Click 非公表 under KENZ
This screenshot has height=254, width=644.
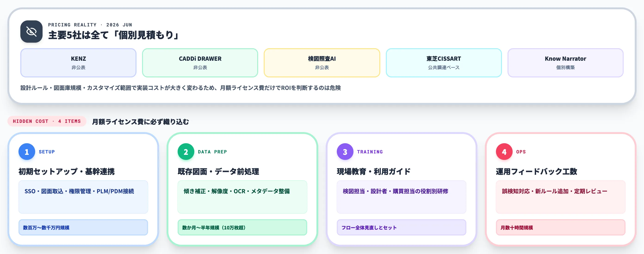[x=78, y=67]
